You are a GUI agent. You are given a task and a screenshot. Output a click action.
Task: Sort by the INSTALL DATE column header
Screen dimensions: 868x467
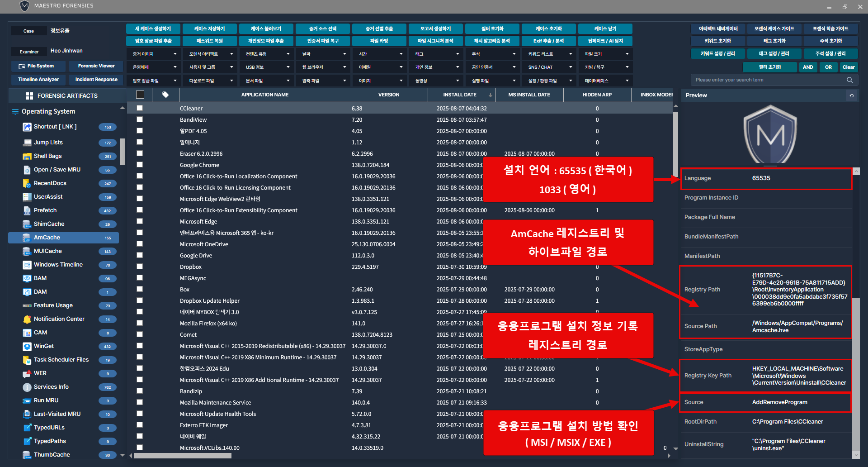462,95
